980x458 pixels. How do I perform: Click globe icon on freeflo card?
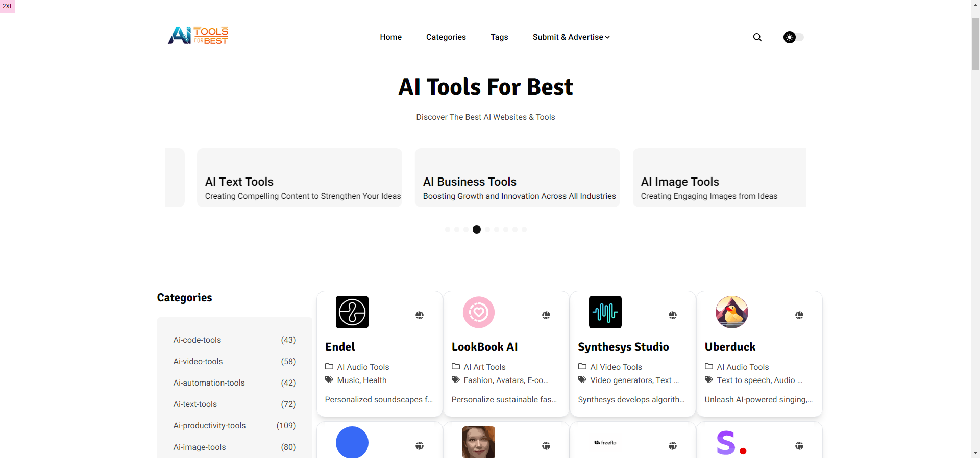pos(673,446)
